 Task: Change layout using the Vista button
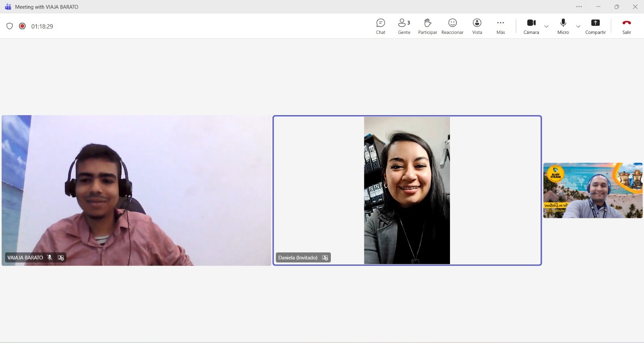click(x=477, y=26)
